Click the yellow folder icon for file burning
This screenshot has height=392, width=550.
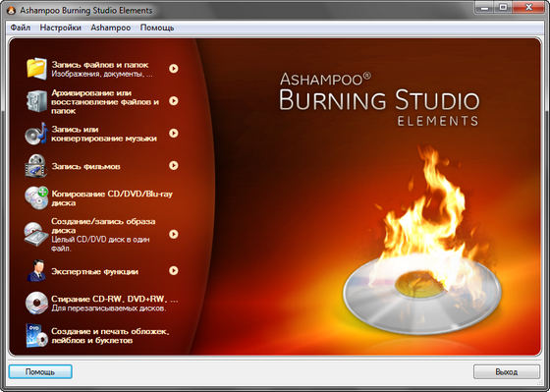click(x=36, y=69)
